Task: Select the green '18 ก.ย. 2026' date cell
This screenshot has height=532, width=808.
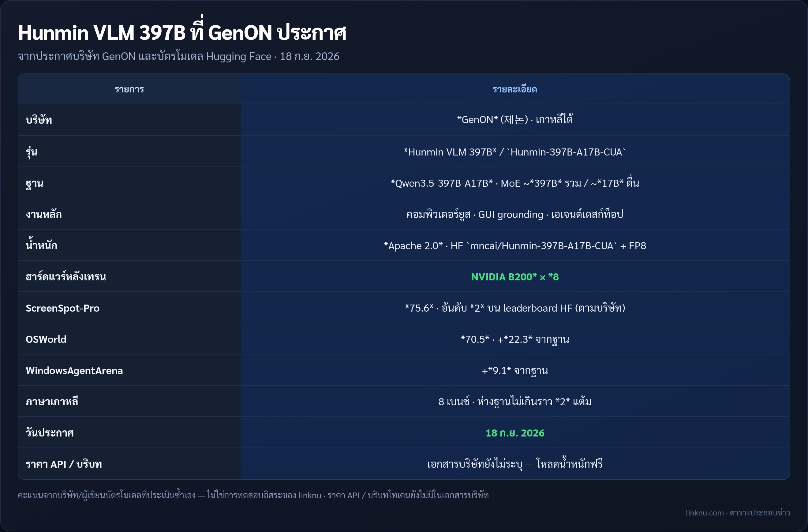Action: coord(515,433)
